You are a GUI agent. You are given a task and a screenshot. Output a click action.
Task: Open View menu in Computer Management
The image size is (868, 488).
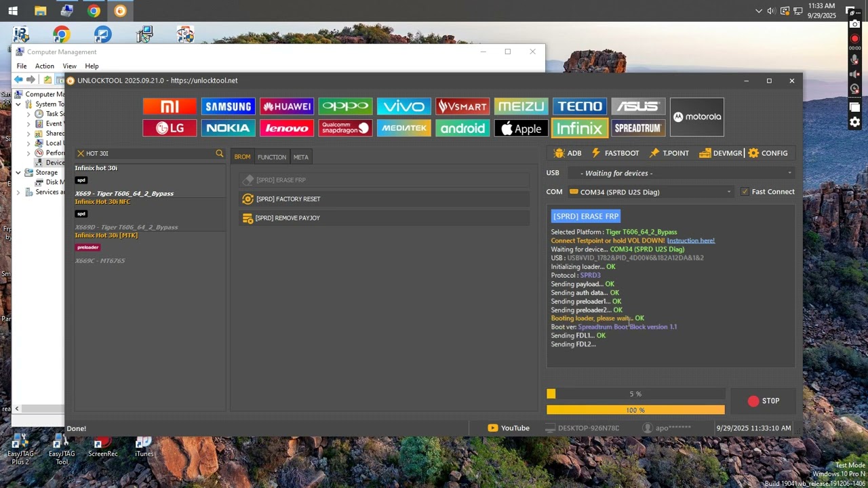70,66
